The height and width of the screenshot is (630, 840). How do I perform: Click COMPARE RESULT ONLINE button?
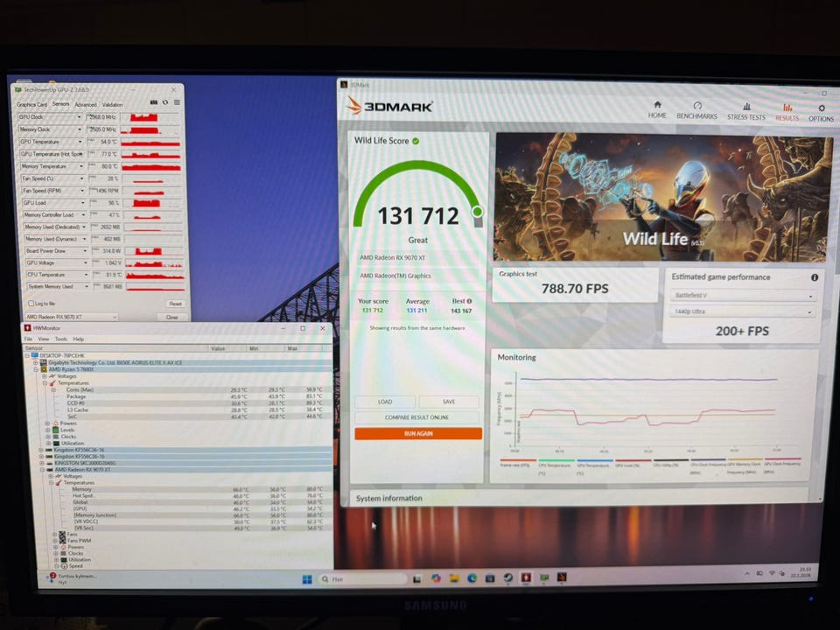point(416,417)
